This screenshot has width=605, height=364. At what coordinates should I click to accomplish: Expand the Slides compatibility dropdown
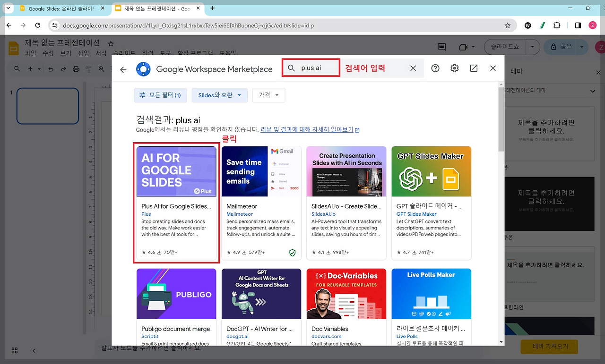(219, 95)
